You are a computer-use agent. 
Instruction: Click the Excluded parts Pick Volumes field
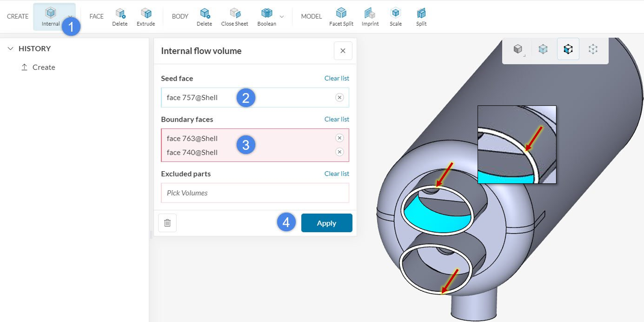pyautogui.click(x=255, y=193)
